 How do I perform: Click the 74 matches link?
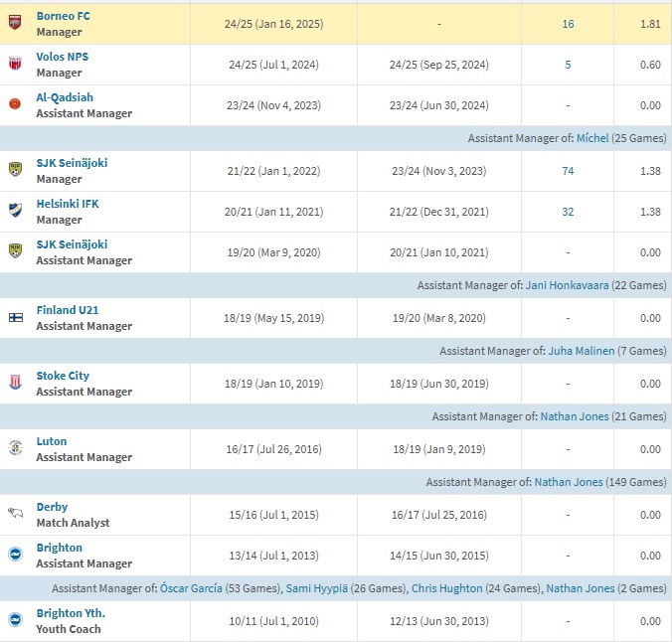[568, 171]
